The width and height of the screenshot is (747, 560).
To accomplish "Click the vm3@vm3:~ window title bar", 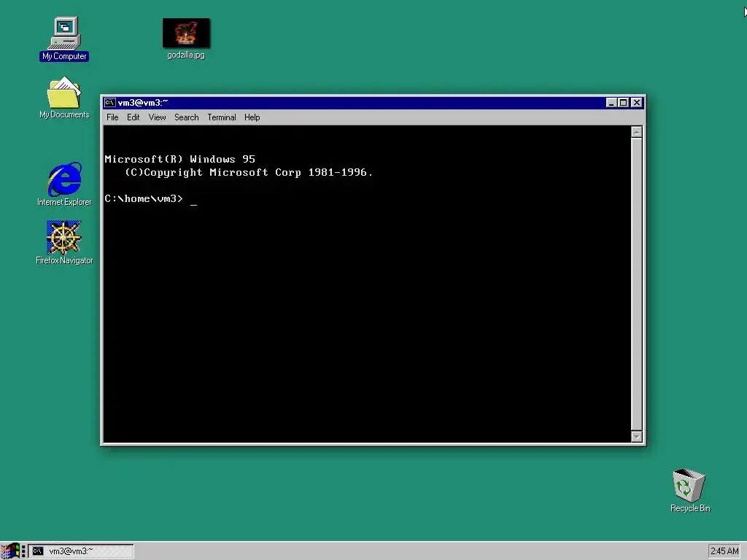I will pos(373,102).
